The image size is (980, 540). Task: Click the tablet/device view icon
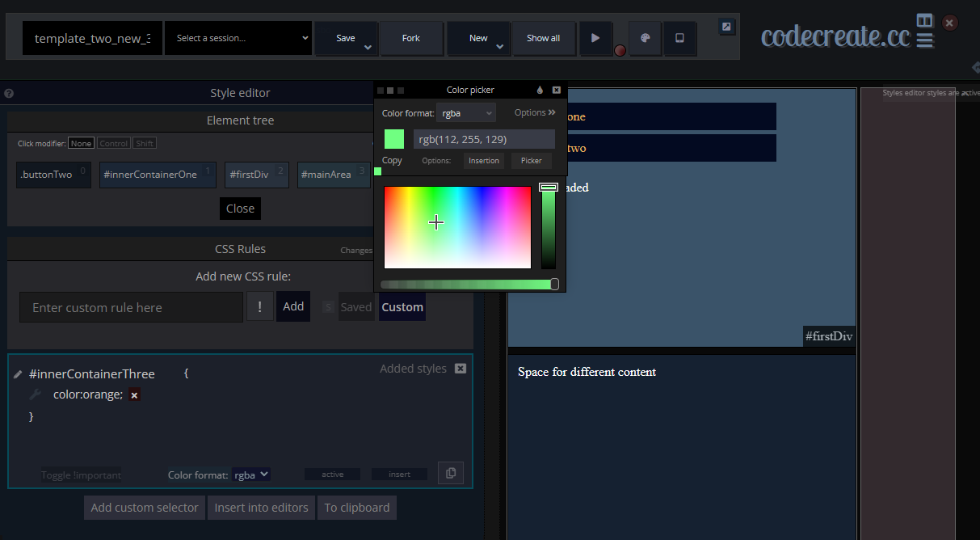coord(680,38)
